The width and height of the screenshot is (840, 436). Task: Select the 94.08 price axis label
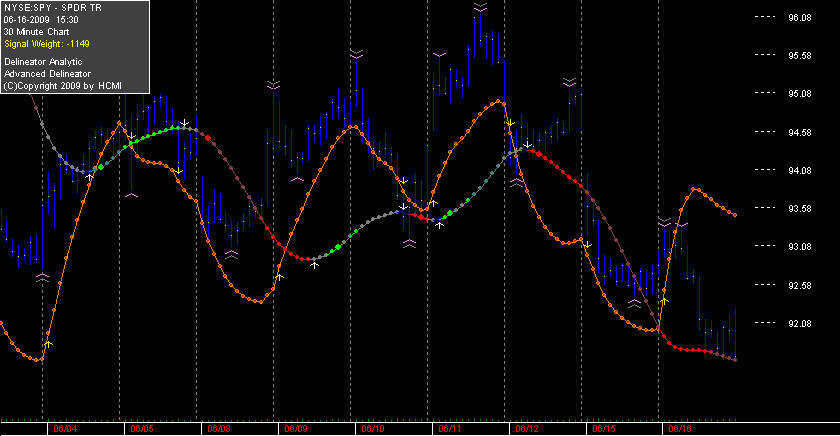click(x=800, y=170)
